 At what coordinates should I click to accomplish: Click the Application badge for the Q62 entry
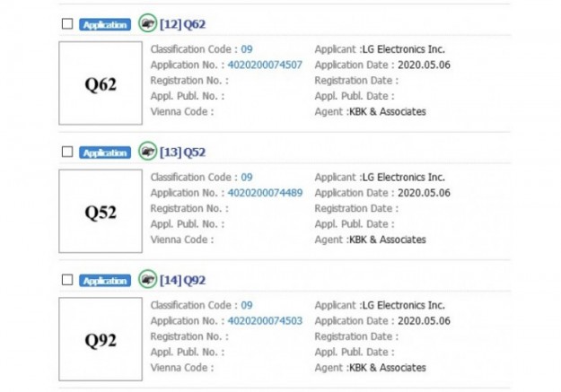pyautogui.click(x=105, y=24)
